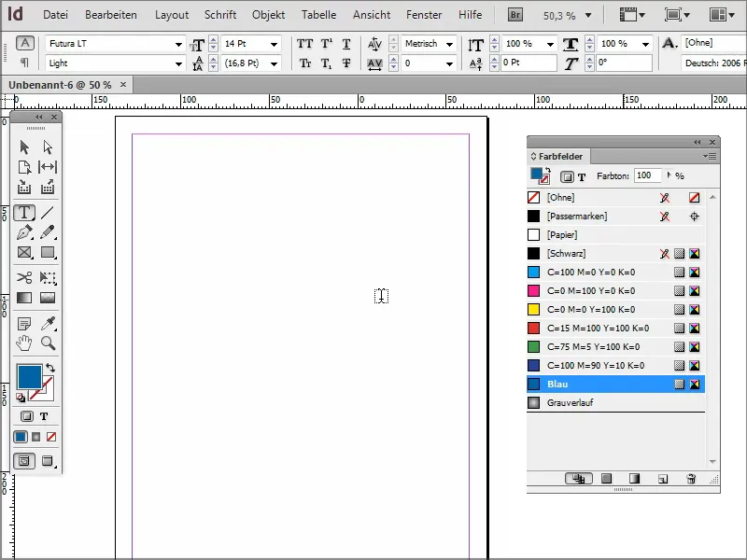747x560 pixels.
Task: Switch to Unbenannt-6 document tab
Action: point(60,85)
